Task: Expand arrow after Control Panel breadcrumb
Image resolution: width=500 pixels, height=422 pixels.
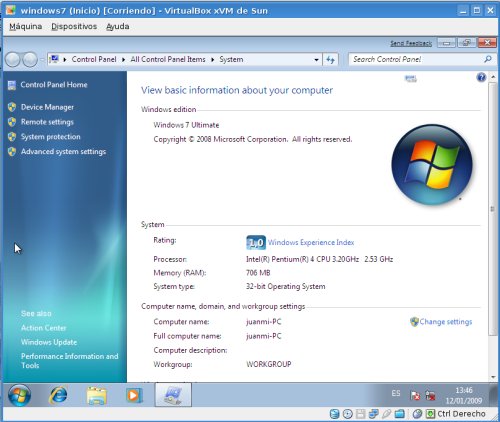Action: [x=123, y=60]
